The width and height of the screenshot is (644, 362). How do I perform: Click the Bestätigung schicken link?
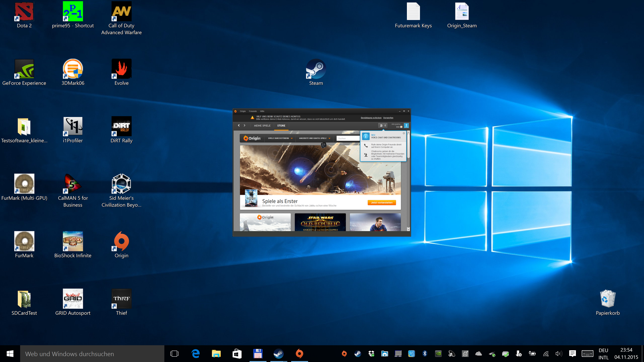coord(371,118)
